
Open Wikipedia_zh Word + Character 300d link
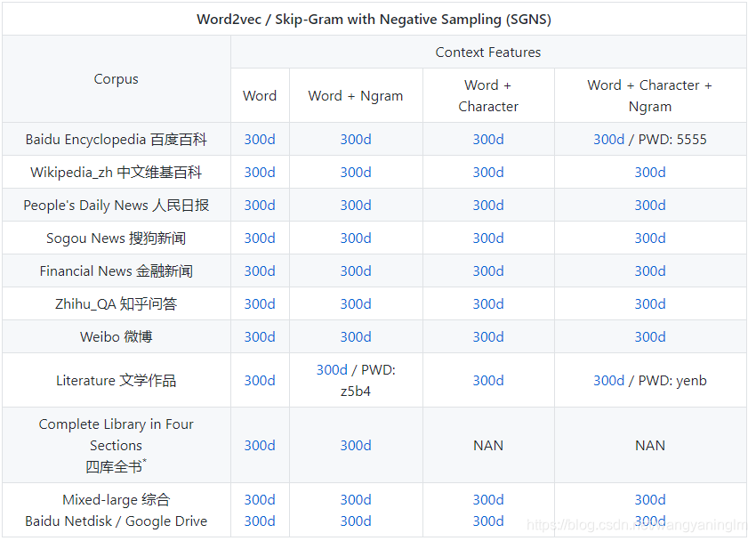pyautogui.click(x=488, y=172)
